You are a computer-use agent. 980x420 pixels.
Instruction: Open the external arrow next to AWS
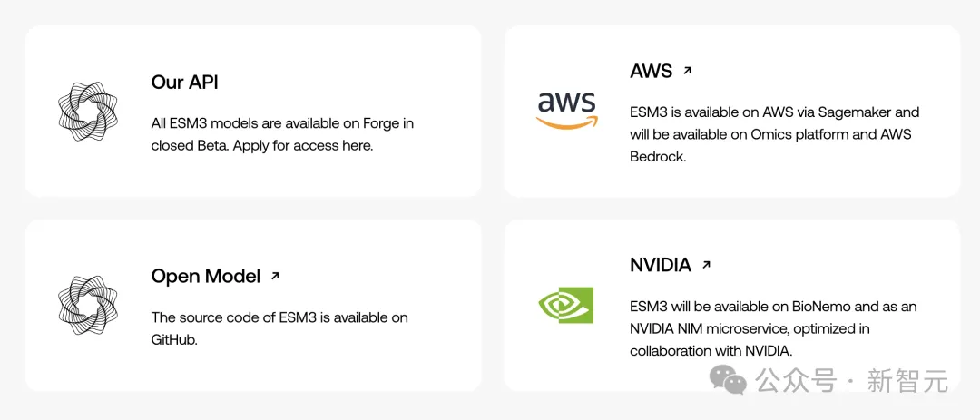pyautogui.click(x=687, y=71)
